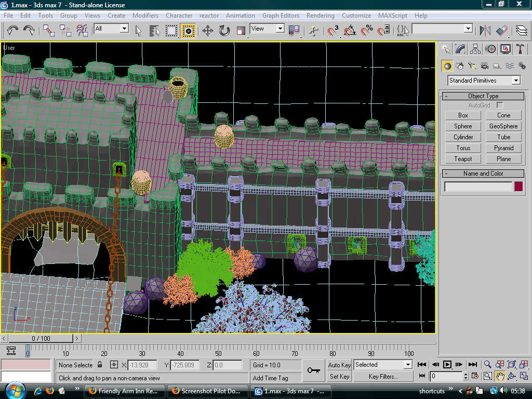
Task: Switch to the Hierarchy command panel tab
Action: [475, 49]
